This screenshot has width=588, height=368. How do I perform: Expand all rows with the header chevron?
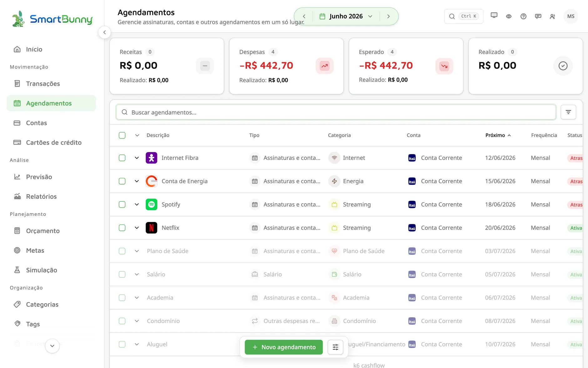click(x=137, y=135)
